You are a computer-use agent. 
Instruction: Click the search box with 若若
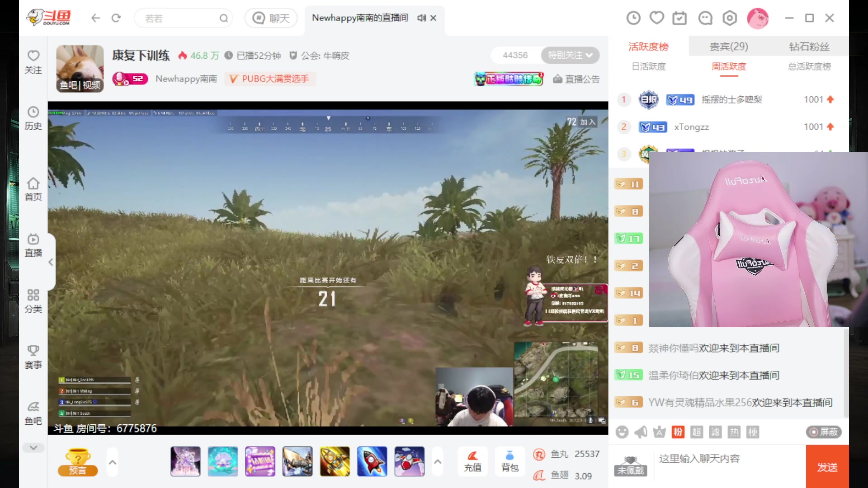point(183,19)
